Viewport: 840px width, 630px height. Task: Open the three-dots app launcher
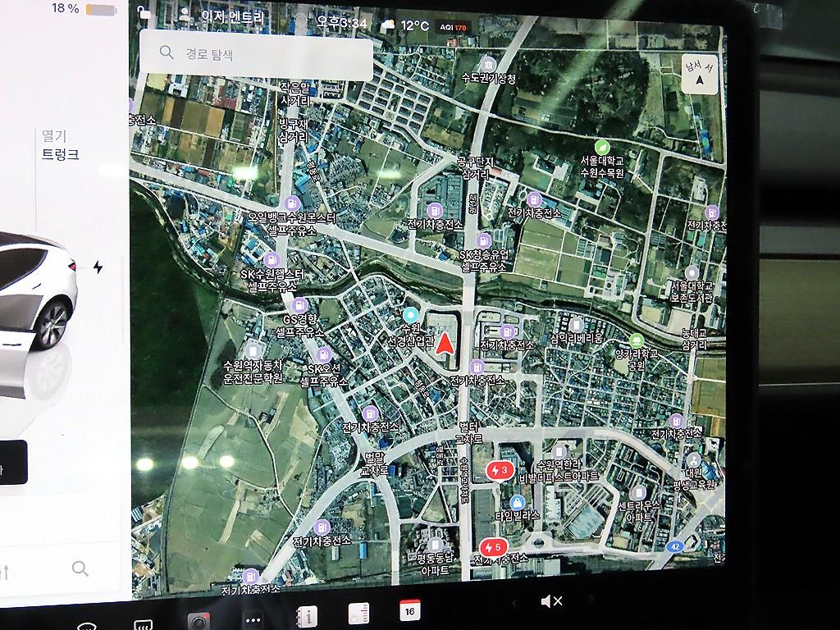253,619
